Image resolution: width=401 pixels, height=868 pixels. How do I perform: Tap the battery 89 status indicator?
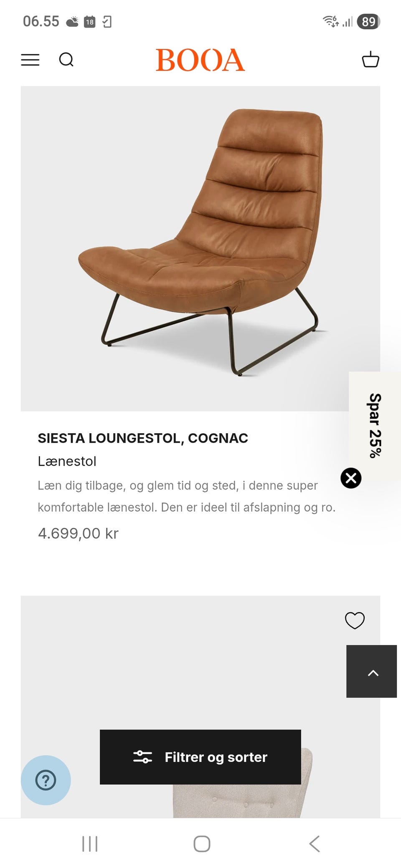pyautogui.click(x=368, y=21)
